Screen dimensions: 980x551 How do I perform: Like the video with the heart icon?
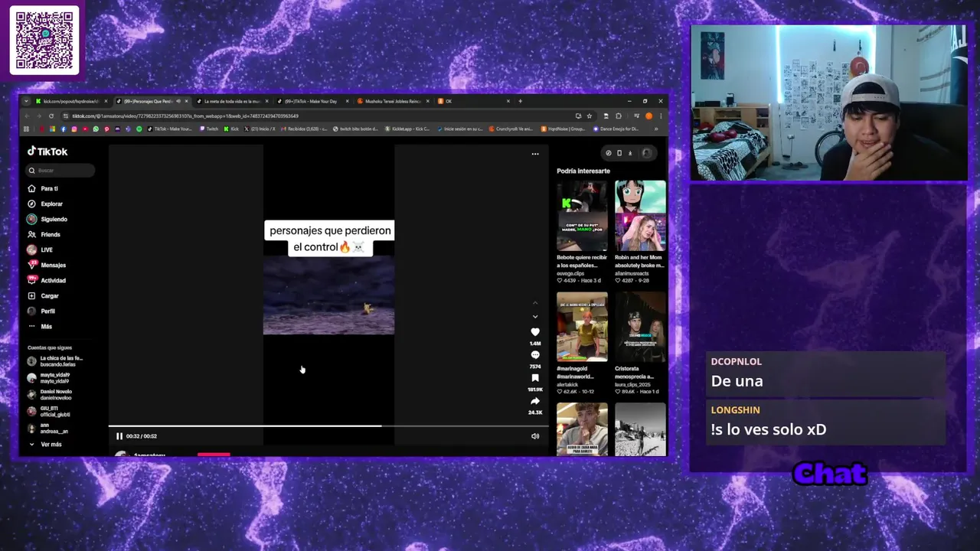point(535,332)
